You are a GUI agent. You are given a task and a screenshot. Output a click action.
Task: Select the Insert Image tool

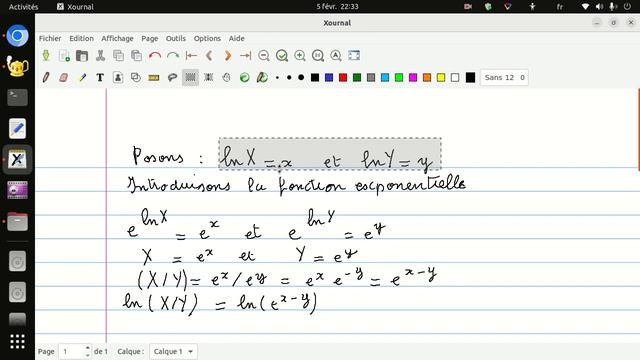[118, 78]
